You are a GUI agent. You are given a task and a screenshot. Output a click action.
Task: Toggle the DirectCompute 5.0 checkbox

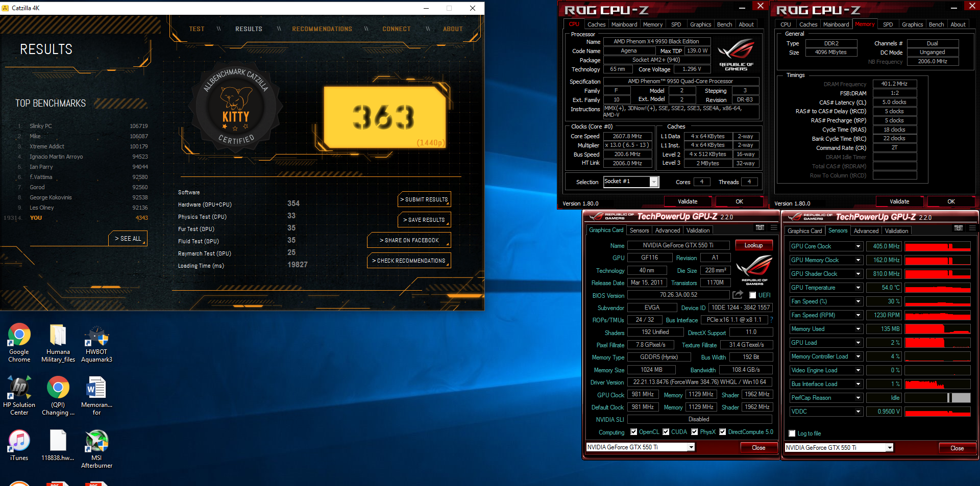[723, 432]
